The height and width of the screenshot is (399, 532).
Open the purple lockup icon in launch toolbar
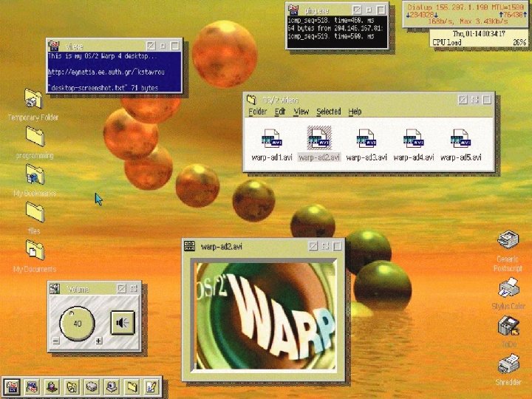52,386
